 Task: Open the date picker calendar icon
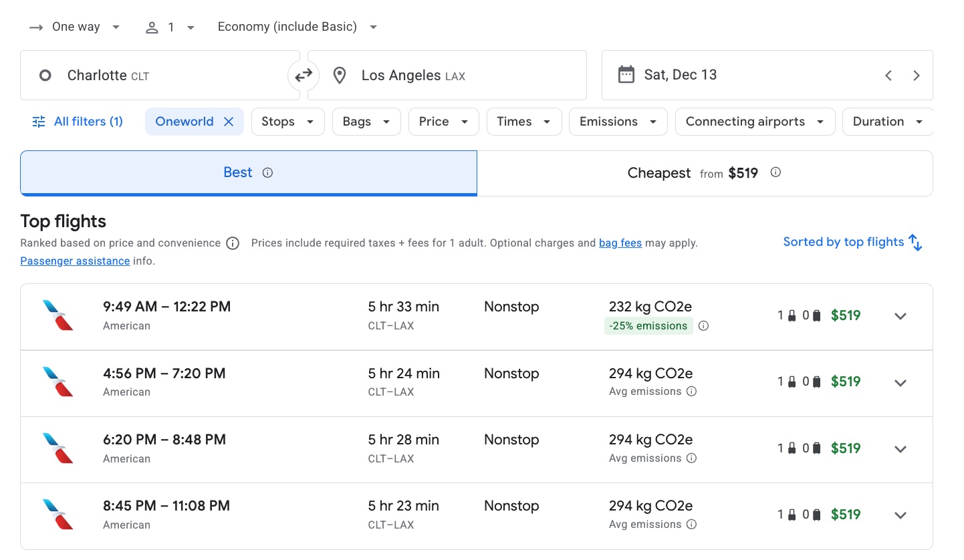point(626,74)
